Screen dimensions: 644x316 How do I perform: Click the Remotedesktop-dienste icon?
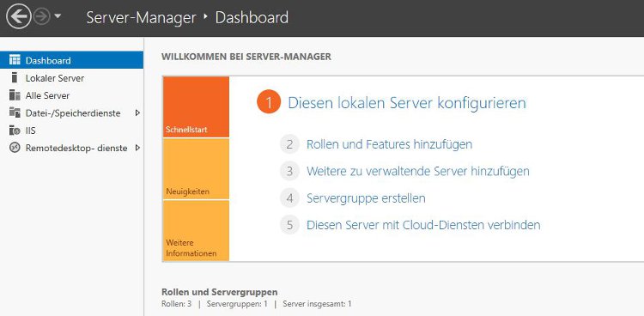(x=15, y=148)
